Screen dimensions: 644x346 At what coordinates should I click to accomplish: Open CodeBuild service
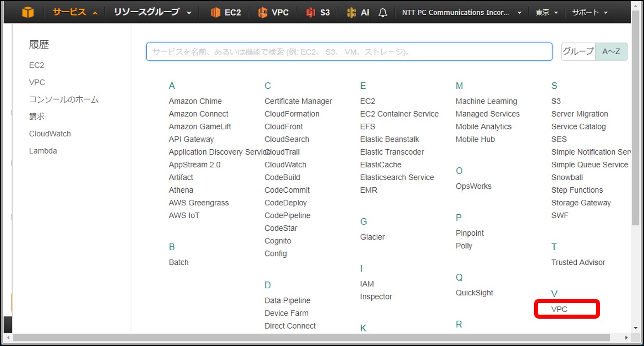tap(283, 177)
